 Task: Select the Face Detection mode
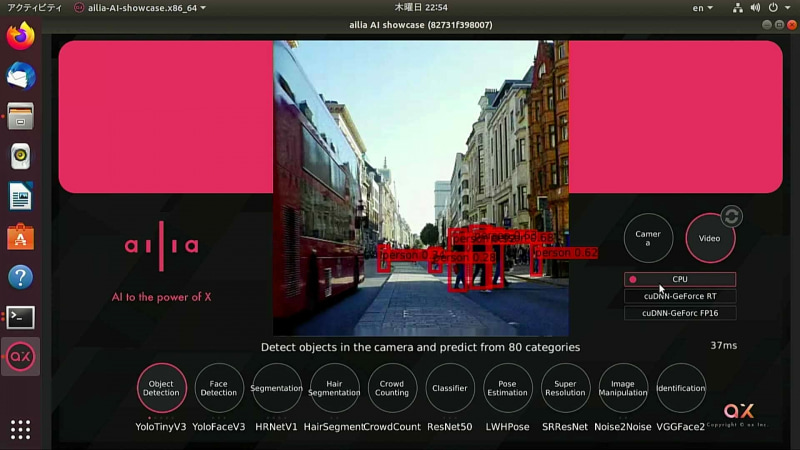tap(219, 388)
